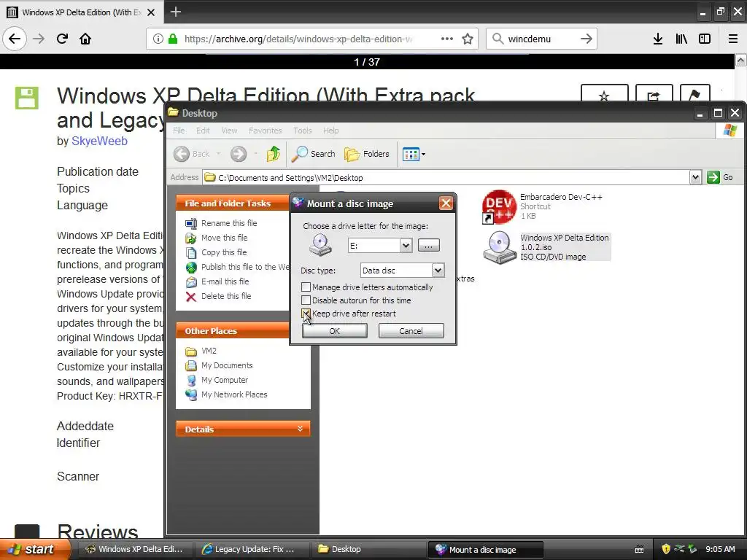Open the SkyeWeeb author link
Viewport: 747px width, 560px height.
click(99, 141)
